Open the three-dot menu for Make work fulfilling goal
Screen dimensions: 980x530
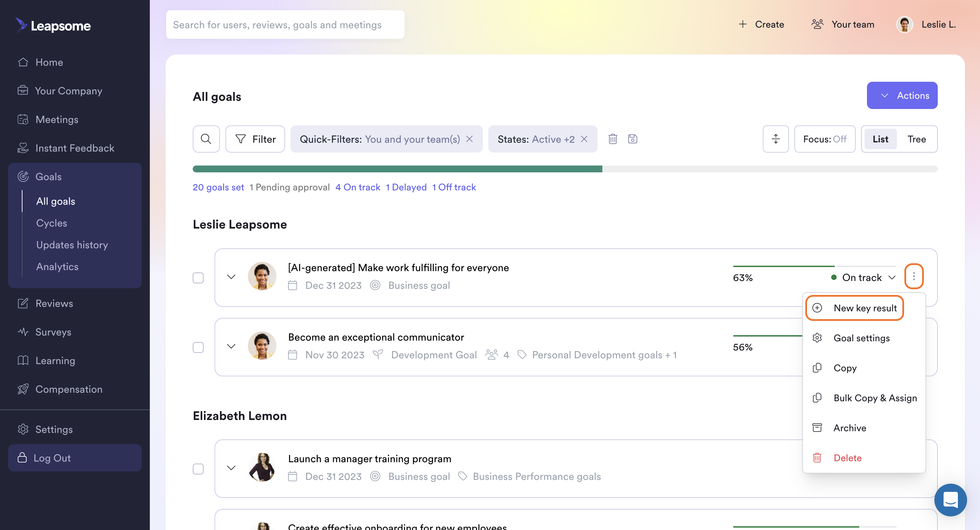(x=913, y=276)
